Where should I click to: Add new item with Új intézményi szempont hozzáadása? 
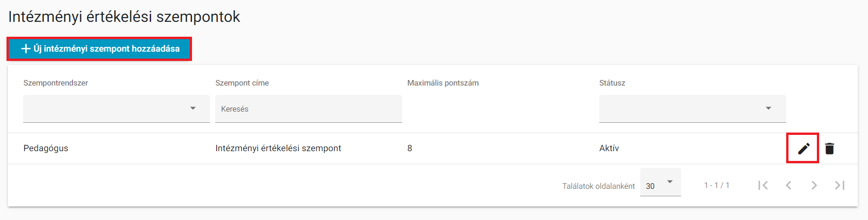pyautogui.click(x=99, y=48)
